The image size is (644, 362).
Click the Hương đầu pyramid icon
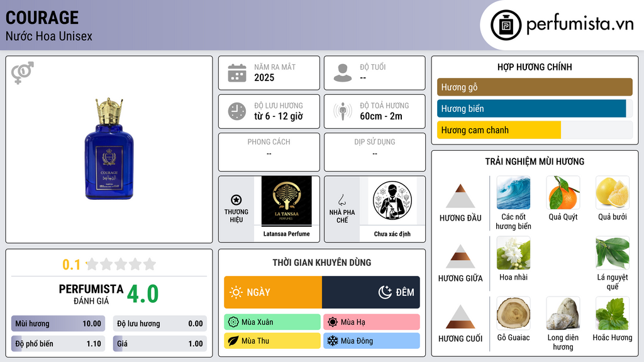pyautogui.click(x=460, y=196)
